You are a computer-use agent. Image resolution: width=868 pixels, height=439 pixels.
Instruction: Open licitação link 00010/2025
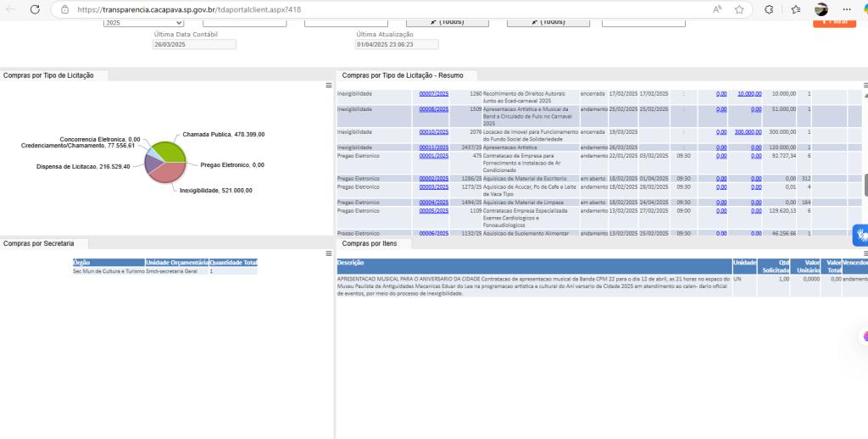coord(433,132)
